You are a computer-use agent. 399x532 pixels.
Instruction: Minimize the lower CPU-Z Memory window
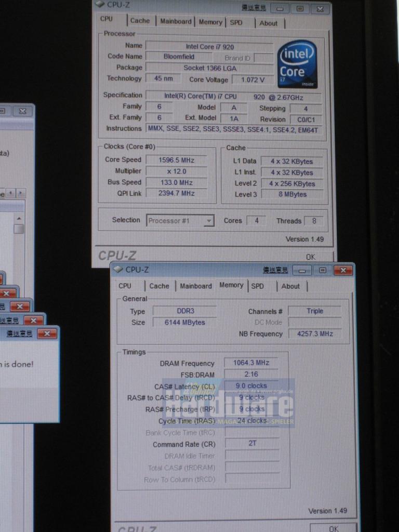click(302, 271)
